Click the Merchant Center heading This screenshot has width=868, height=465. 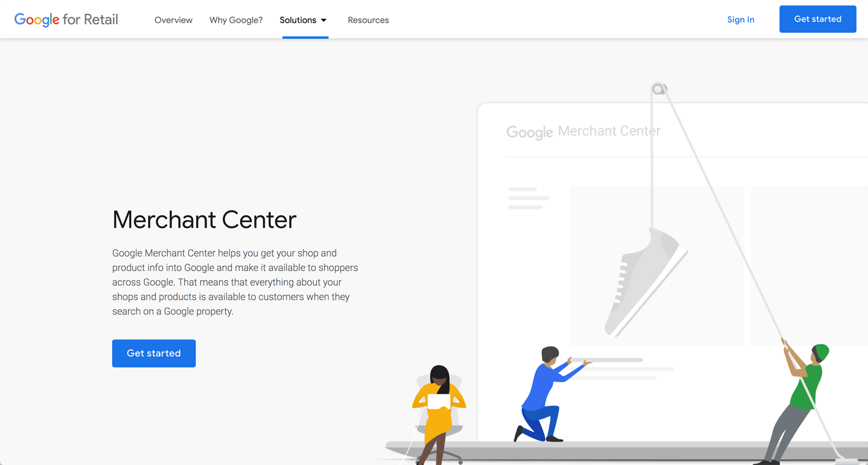204,220
